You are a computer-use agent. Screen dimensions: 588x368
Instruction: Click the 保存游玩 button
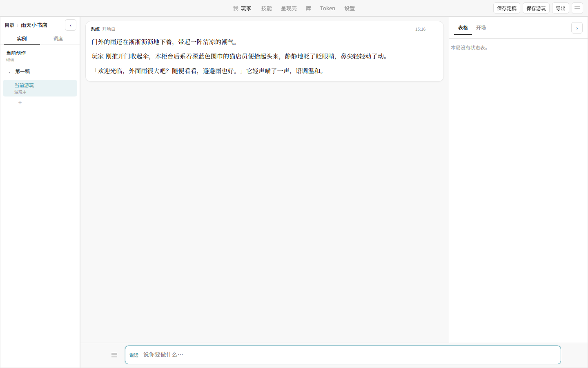[x=536, y=8]
